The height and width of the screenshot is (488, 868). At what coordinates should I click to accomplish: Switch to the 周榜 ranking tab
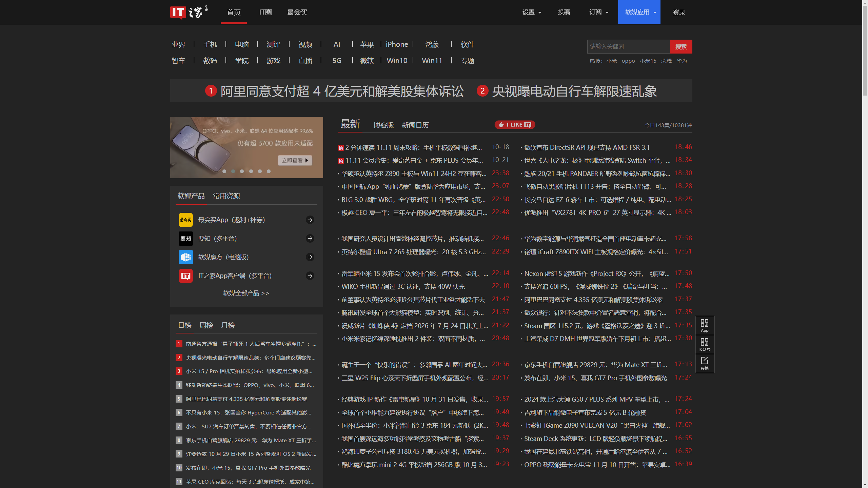click(x=206, y=325)
